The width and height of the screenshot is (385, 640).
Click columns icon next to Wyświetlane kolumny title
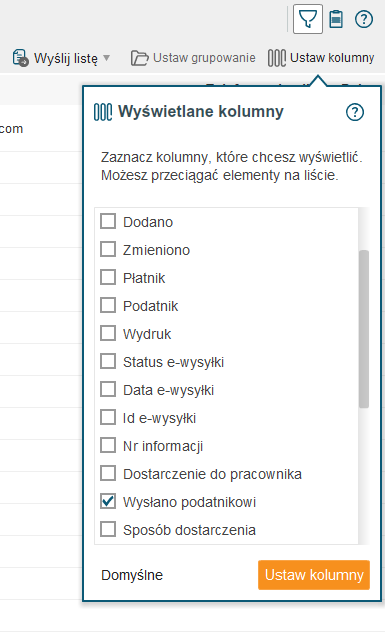click(x=103, y=112)
